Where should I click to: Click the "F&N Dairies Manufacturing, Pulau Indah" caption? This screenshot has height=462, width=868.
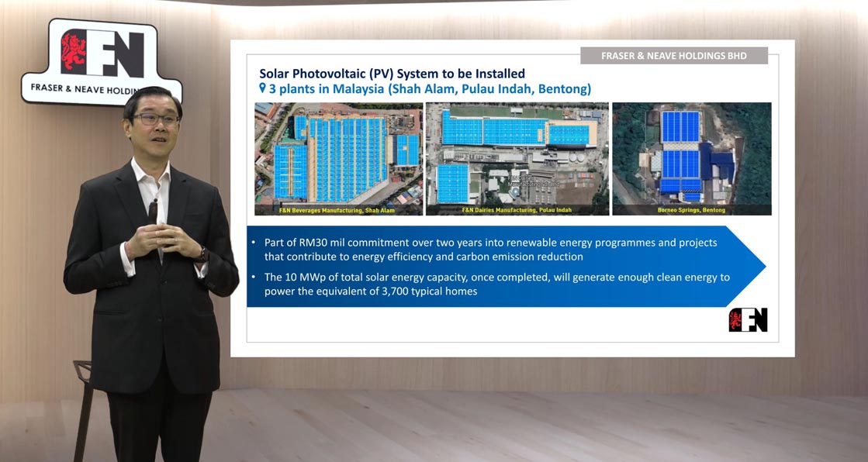point(517,210)
